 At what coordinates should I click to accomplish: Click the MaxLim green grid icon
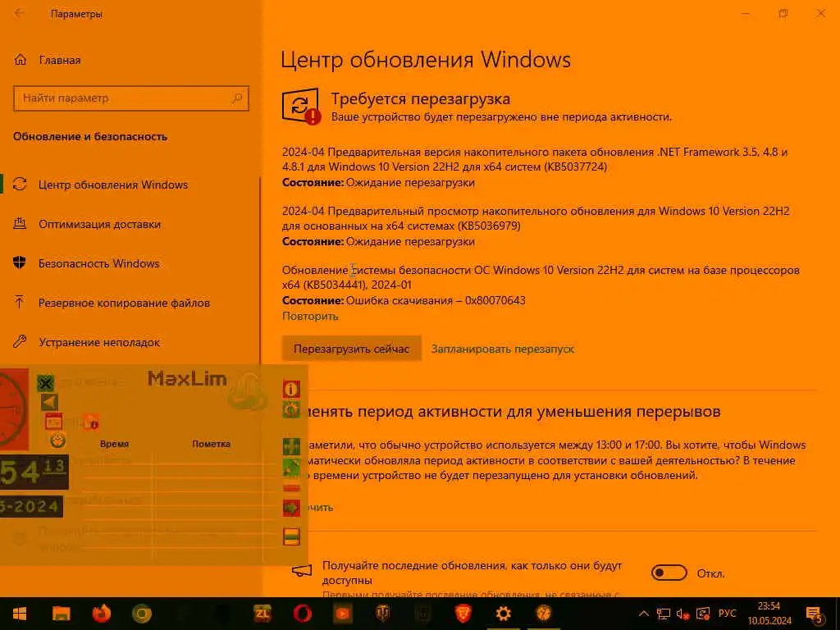[x=291, y=446]
